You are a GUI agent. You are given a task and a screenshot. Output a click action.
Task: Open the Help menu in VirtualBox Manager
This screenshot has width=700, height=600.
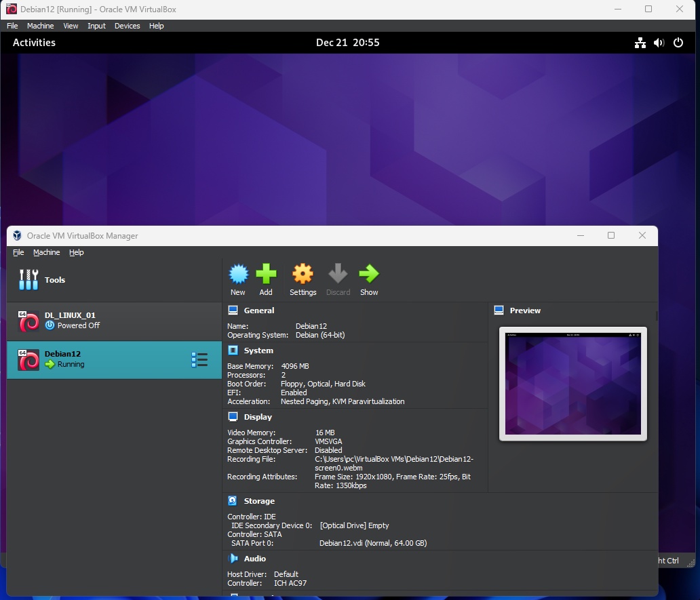[76, 252]
